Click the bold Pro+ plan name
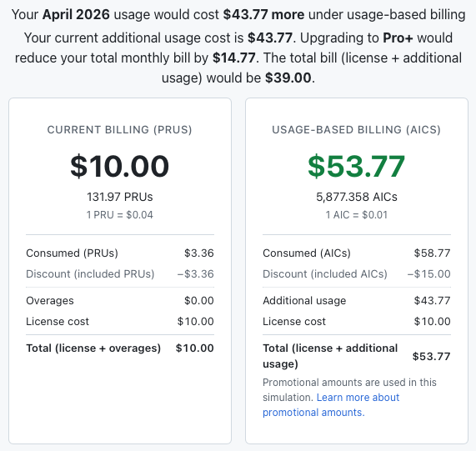476x451 pixels. (x=398, y=38)
